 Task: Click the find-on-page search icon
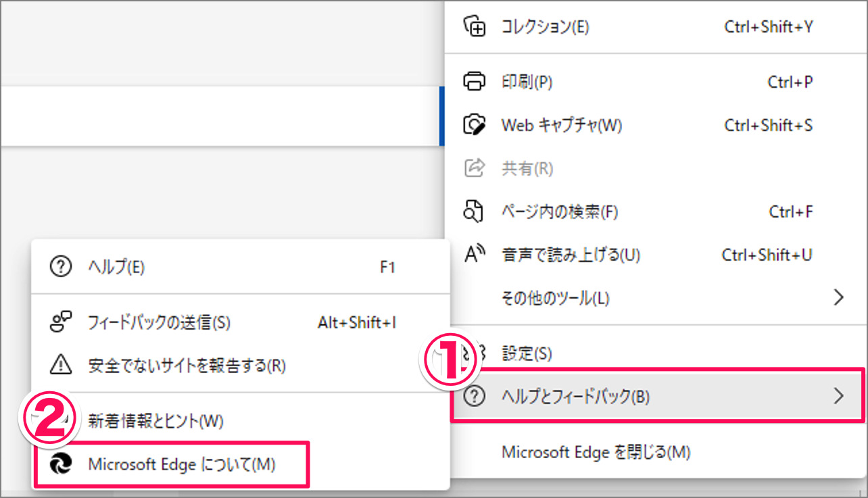[474, 211]
